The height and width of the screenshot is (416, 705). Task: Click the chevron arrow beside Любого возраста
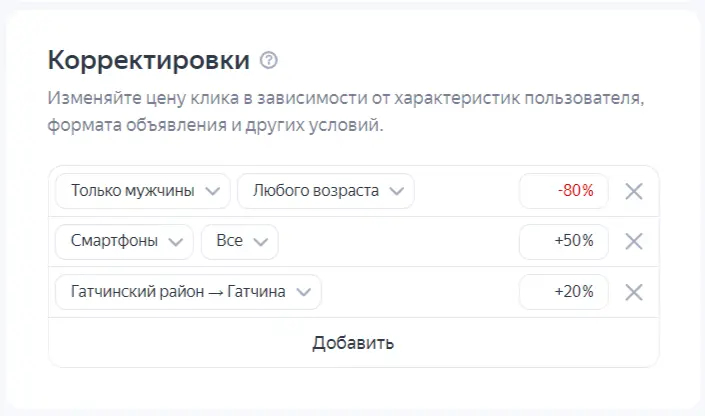(396, 191)
